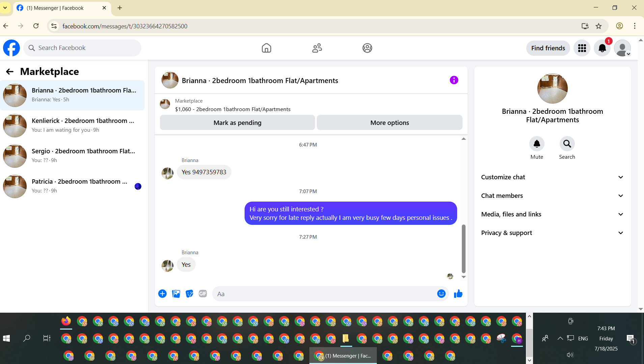
Task: Attach a photo using the image icon
Action: [176, 294]
